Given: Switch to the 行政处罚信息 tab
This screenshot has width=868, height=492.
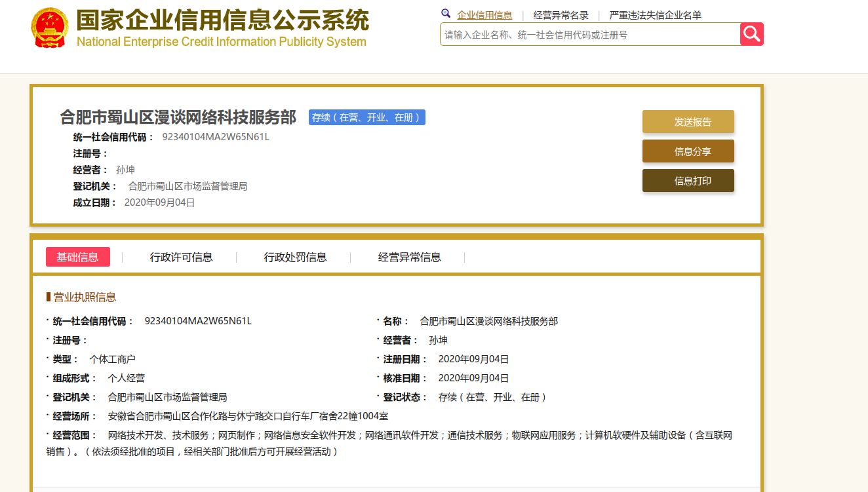Looking at the screenshot, I should pyautogui.click(x=295, y=257).
